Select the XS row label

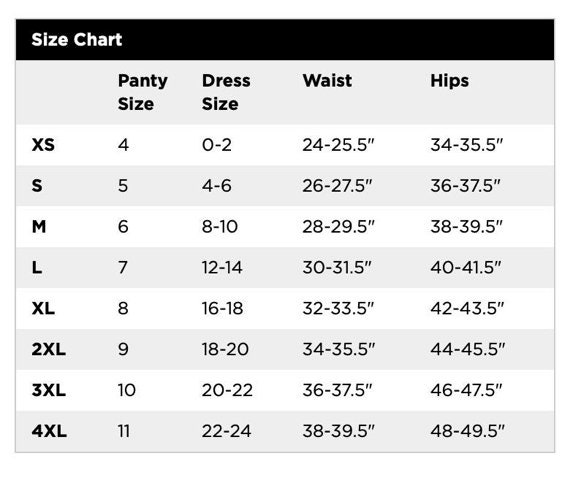[43, 144]
